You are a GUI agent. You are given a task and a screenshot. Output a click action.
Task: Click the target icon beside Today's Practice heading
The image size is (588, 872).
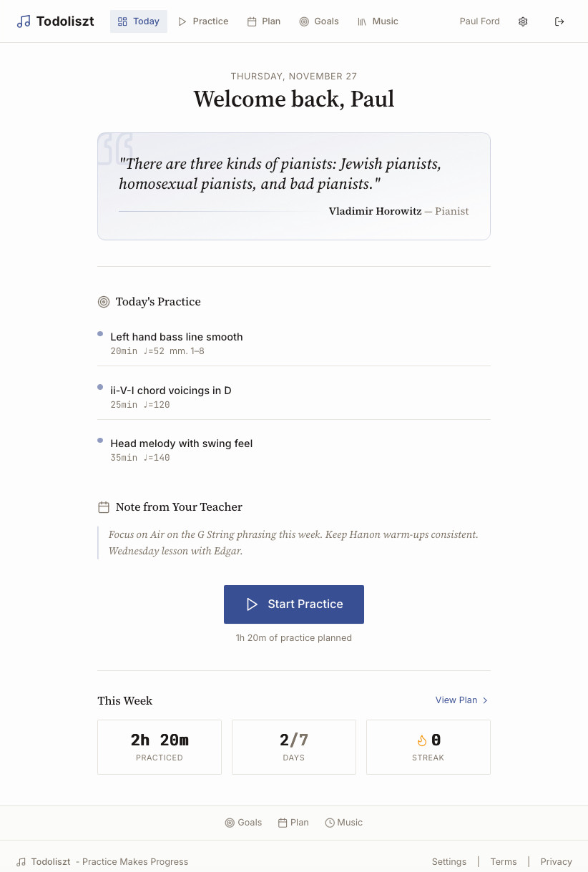pos(104,302)
